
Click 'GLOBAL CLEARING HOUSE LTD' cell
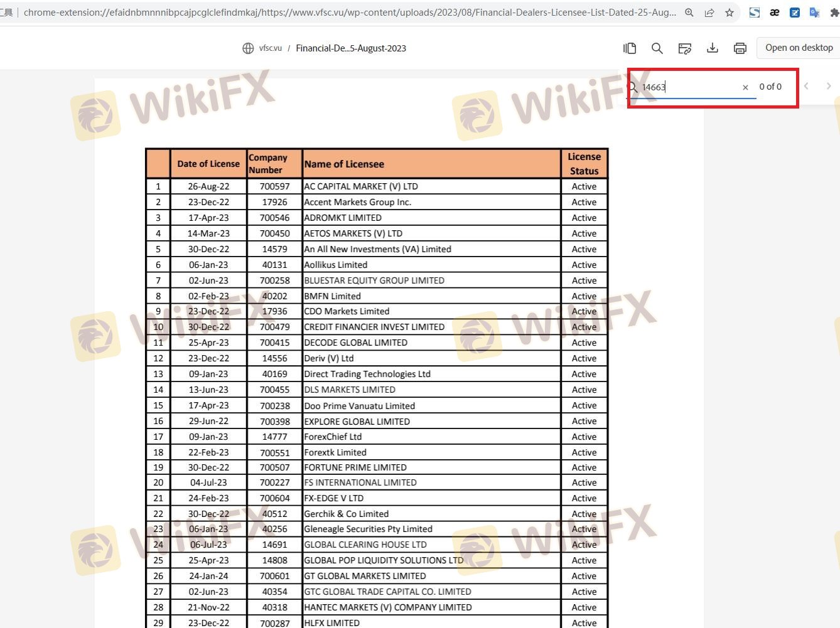click(x=431, y=545)
